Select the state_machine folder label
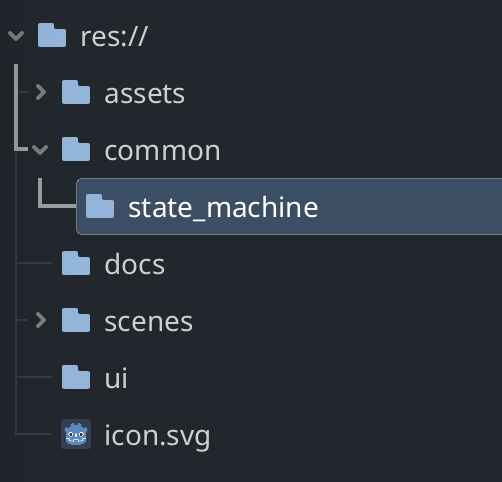Viewport: 502px width, 482px height. [223, 207]
